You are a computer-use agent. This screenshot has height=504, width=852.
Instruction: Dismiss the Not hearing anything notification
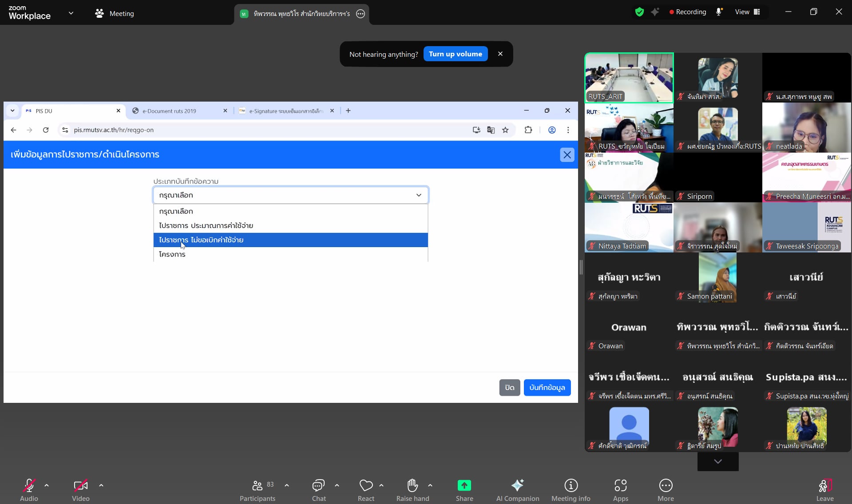coord(500,54)
